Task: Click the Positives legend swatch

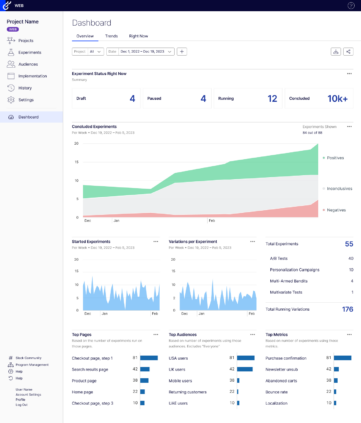Action: pos(324,158)
